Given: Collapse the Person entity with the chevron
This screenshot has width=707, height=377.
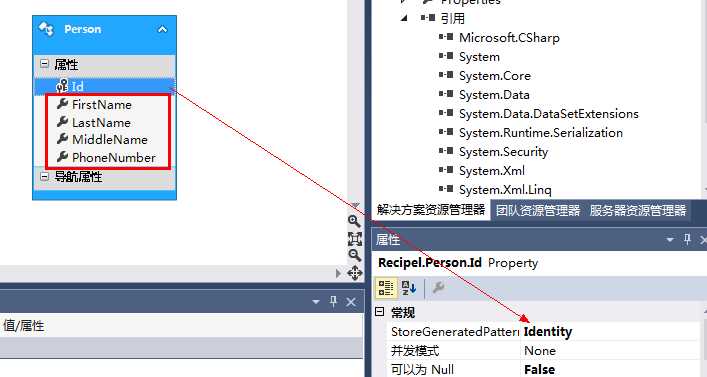Looking at the screenshot, I should coord(162,30).
